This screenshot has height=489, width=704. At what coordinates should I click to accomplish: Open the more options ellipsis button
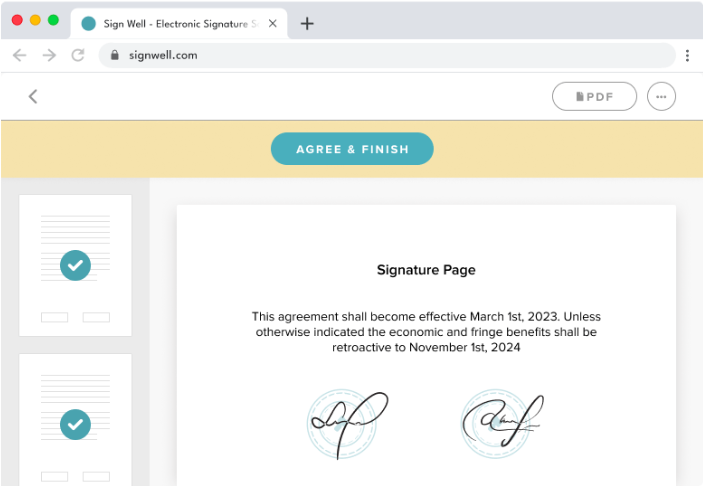point(661,96)
